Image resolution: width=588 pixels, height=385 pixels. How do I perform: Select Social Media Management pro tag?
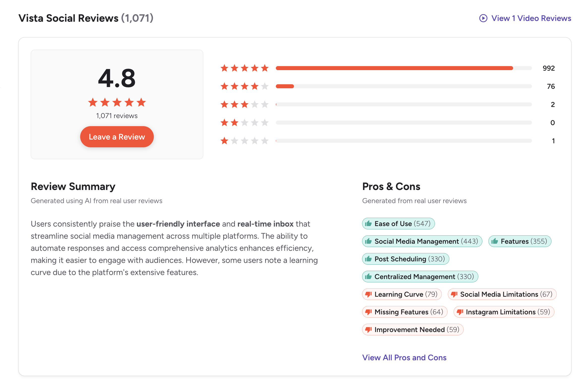pyautogui.click(x=422, y=241)
